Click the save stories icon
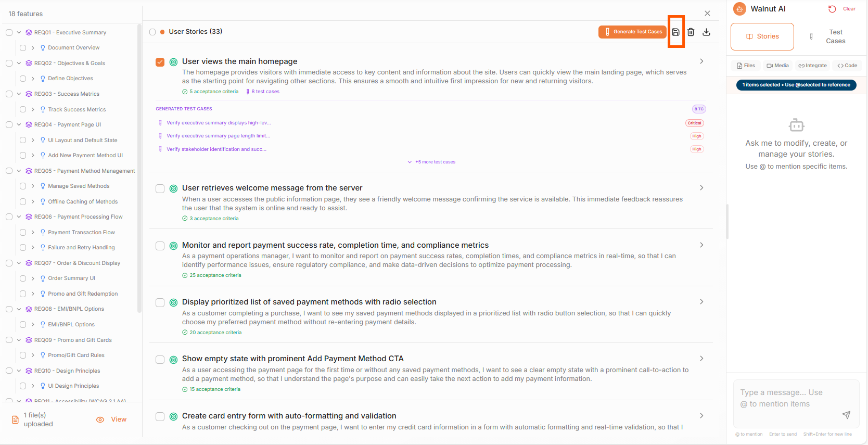 pyautogui.click(x=675, y=32)
